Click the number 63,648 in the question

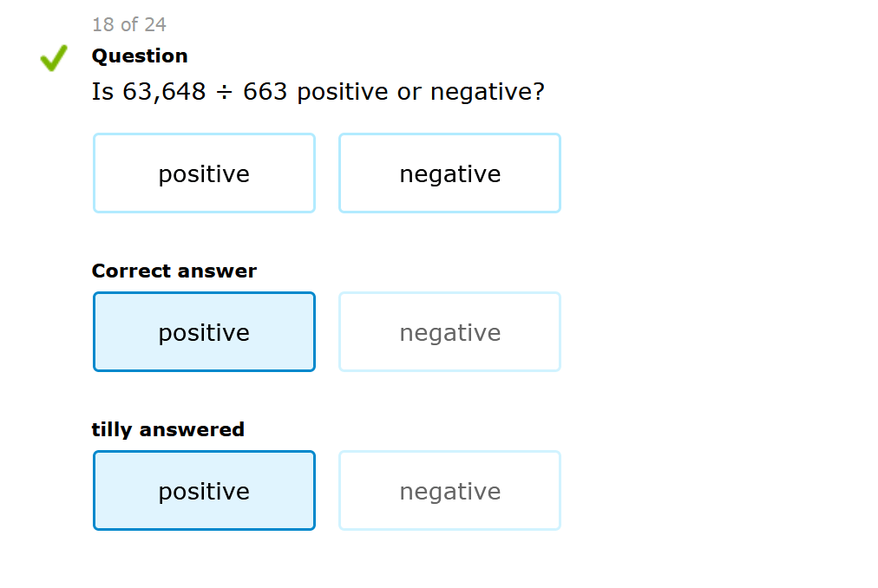(x=164, y=92)
